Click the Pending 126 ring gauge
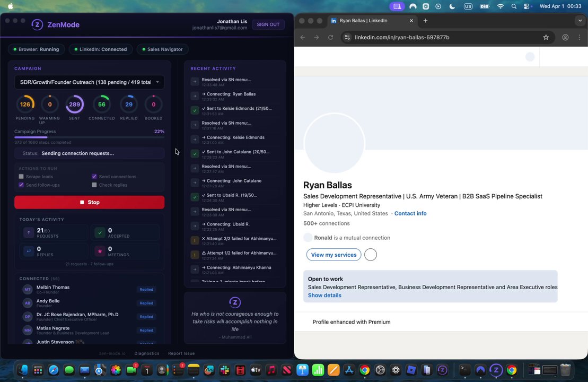The height and width of the screenshot is (382, 588). point(25,105)
